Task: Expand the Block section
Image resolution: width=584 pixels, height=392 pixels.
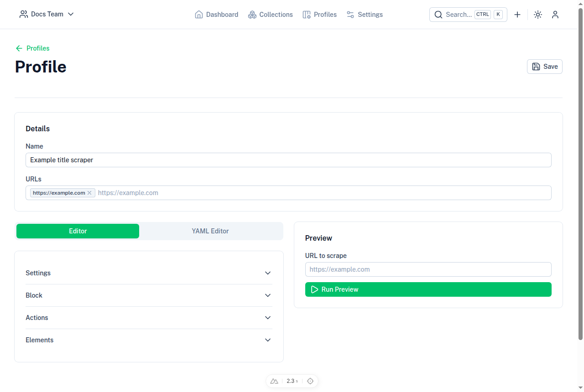Action: pyautogui.click(x=149, y=295)
